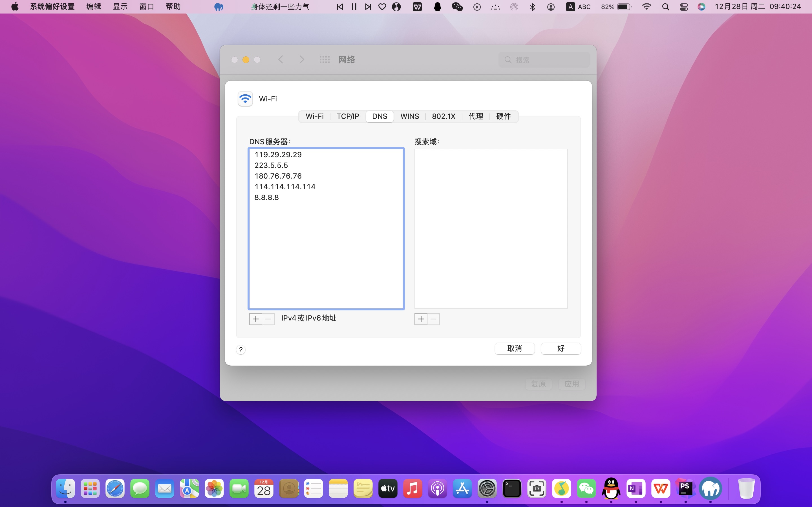
Task: Click the plus button under search domains
Action: point(421,319)
